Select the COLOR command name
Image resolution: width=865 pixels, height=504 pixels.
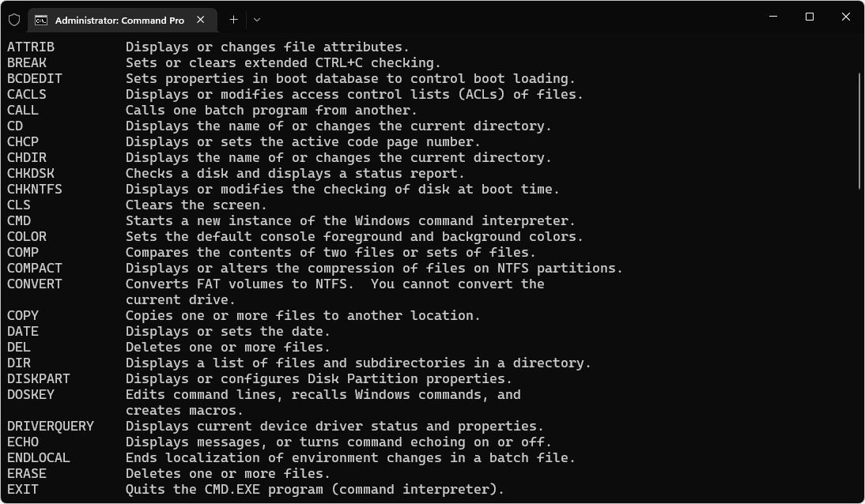pyautogui.click(x=26, y=236)
